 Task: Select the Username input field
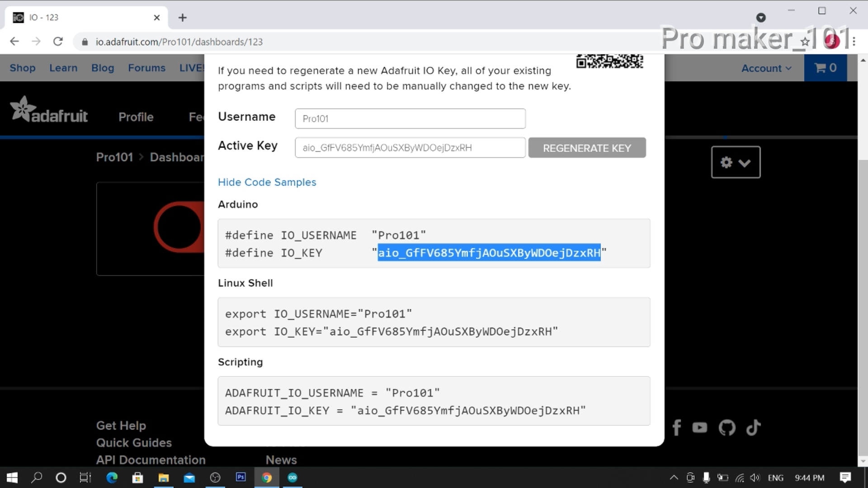[x=410, y=118]
